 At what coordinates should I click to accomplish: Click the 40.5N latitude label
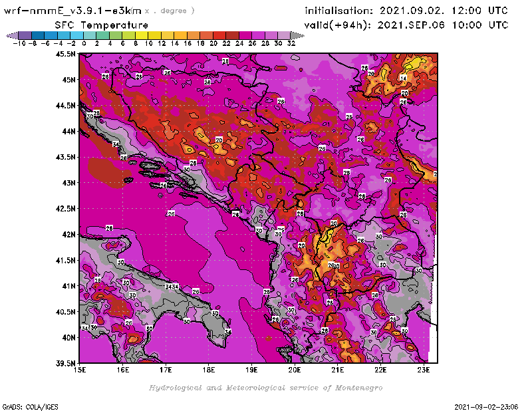66,312
